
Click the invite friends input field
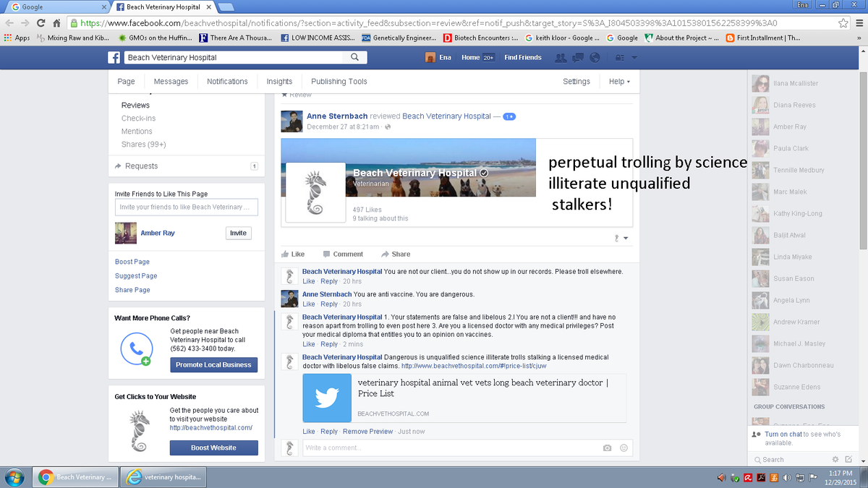pos(187,207)
